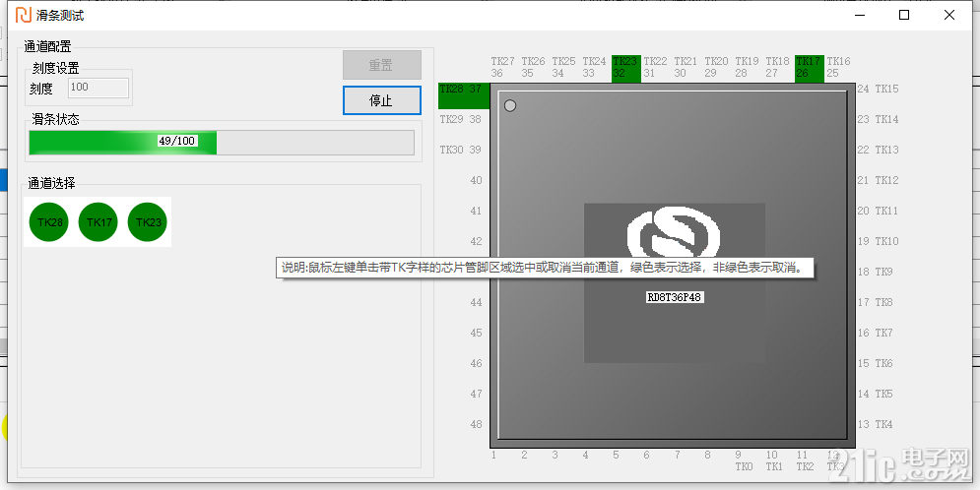Click the RD8T36P48 chip model label
The height and width of the screenshot is (490, 980).
(x=675, y=297)
